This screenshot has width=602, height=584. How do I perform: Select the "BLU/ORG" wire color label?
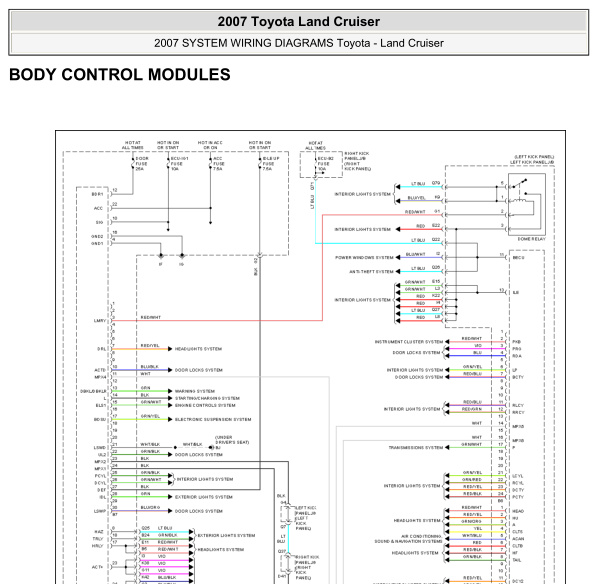point(150,508)
